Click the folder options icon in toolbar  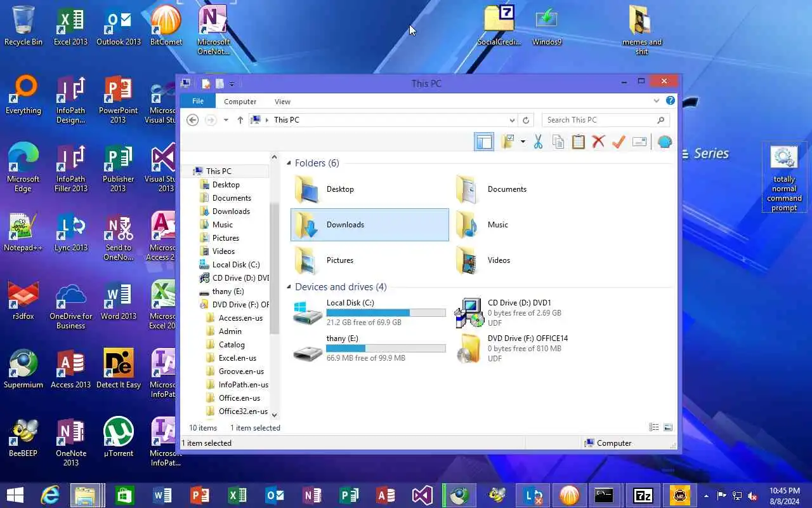click(507, 142)
